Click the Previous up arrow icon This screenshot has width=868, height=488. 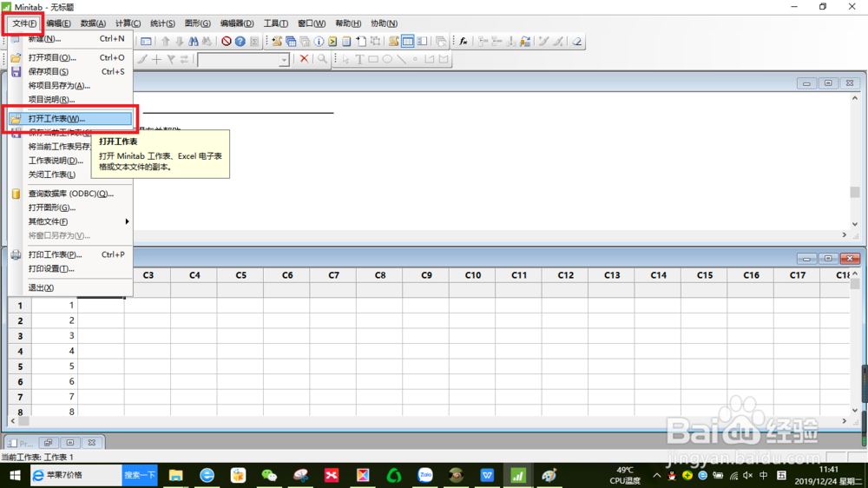tap(166, 42)
